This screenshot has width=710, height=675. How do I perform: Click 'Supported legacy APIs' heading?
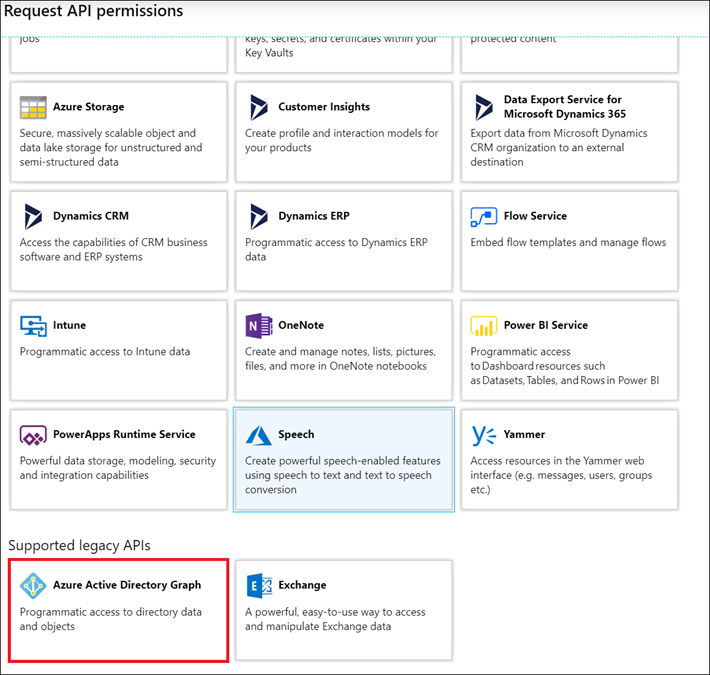pyautogui.click(x=79, y=546)
